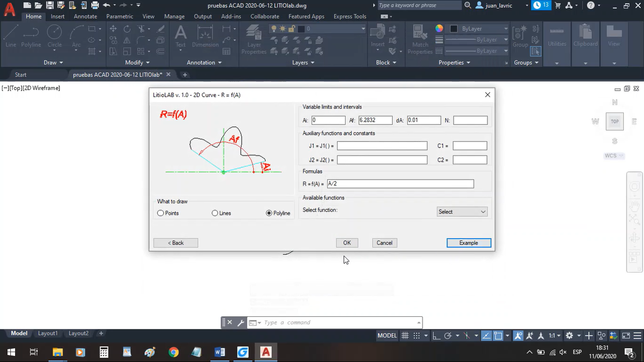644x362 pixels.
Task: Expand the Draw panel
Action: (x=53, y=62)
